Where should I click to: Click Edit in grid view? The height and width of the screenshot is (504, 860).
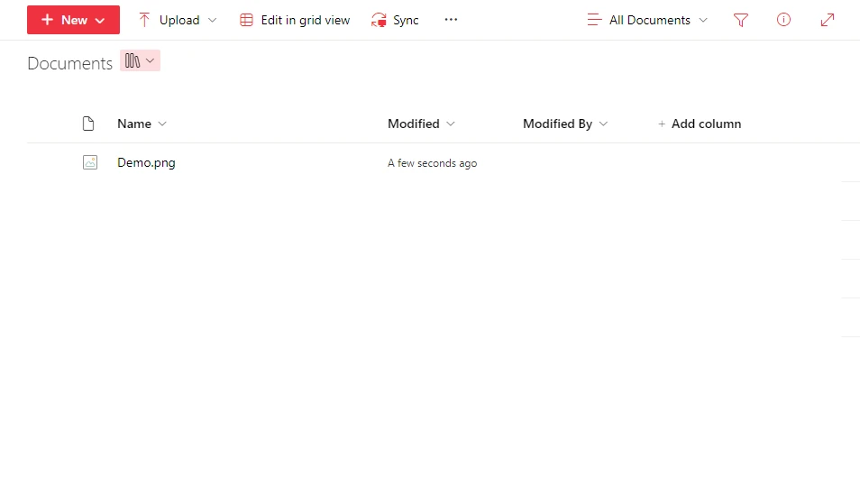[x=295, y=20]
